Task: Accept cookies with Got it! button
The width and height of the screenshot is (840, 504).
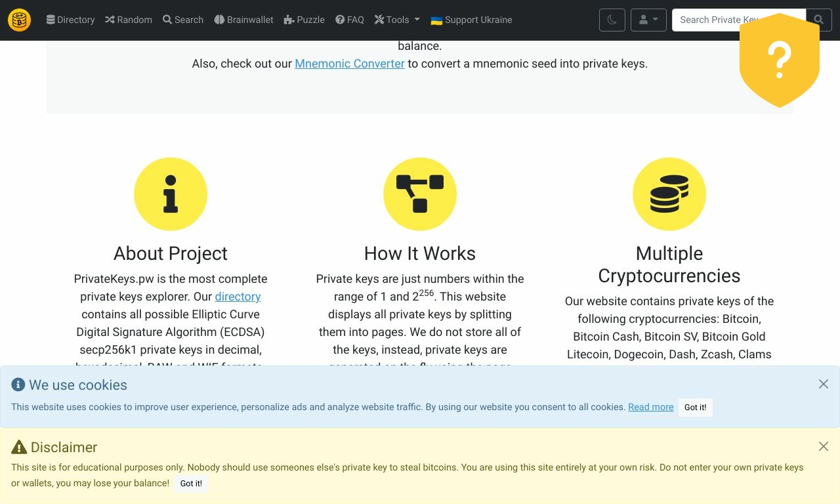Action: 696,408
